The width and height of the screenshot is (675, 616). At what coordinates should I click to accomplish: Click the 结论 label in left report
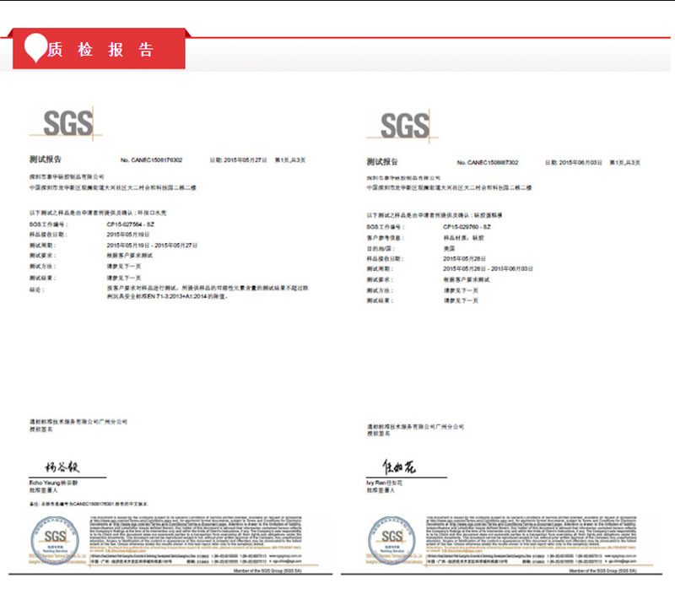tap(36, 289)
